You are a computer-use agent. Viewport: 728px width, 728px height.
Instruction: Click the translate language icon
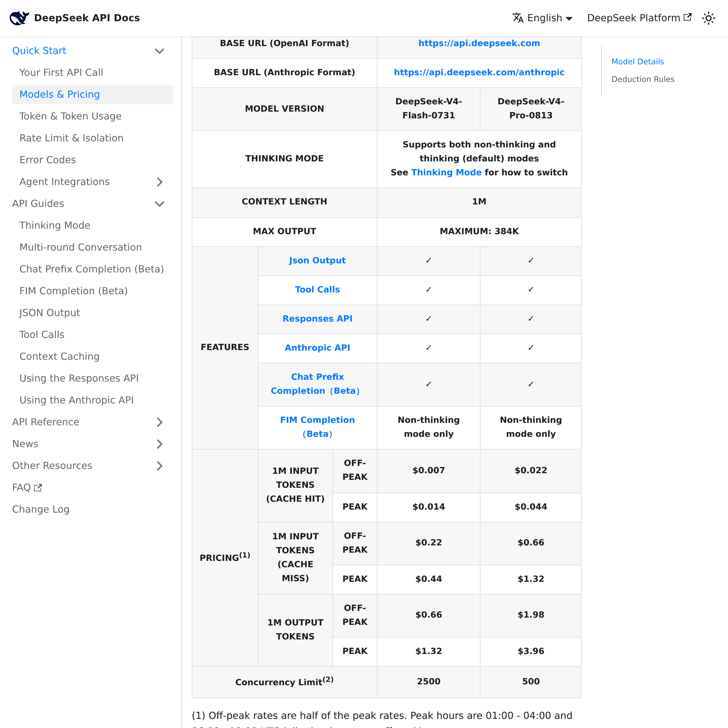(518, 18)
